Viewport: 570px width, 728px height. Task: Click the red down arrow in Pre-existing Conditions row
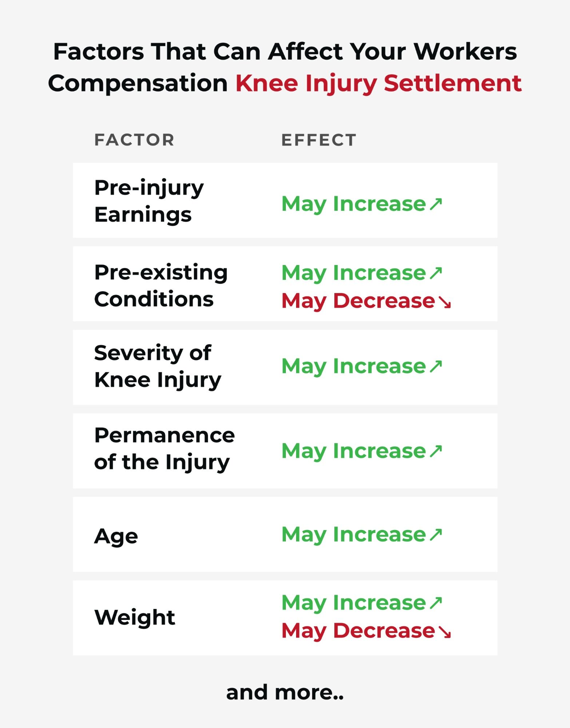coord(445,302)
